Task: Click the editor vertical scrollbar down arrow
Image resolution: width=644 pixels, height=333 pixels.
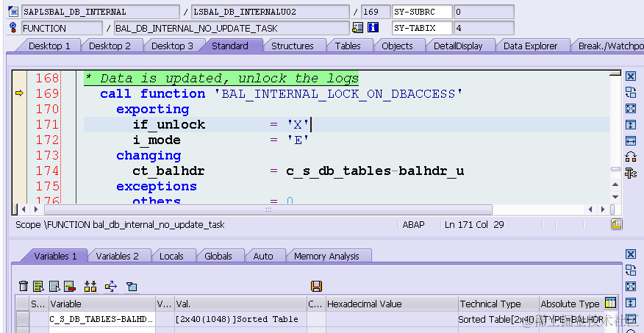Action: coord(615,197)
